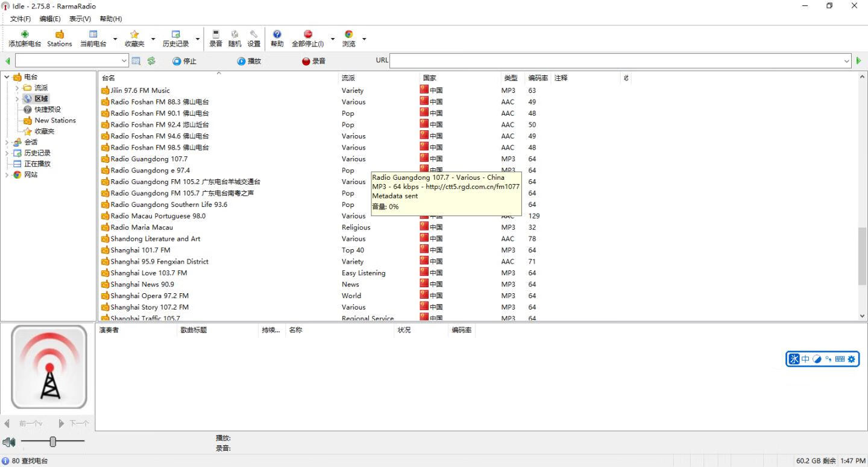The image size is (868, 467).
Task: Expand the 历史记录 tree node
Action: click(7, 153)
